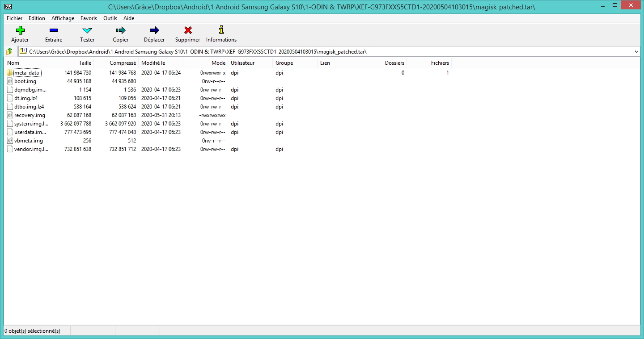This screenshot has width=644, height=339.
Task: Click the recovery.img file icon
Action: 10,115
